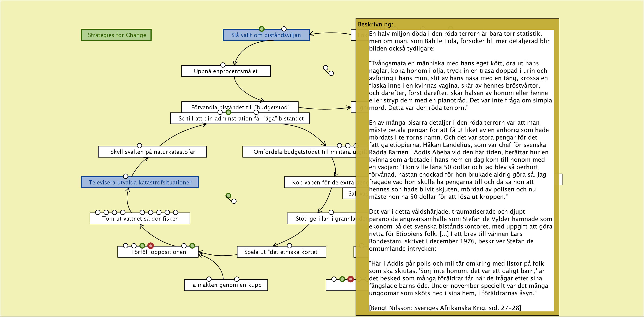This screenshot has height=317, width=644.
Task: Select the 'Töm ut vattnet så dör fisken' node
Action: [x=140, y=219]
